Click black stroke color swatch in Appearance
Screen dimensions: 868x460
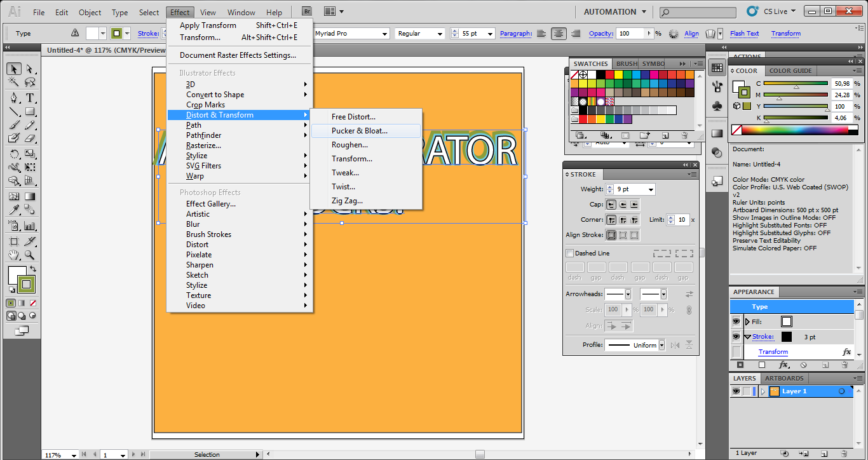pos(787,337)
